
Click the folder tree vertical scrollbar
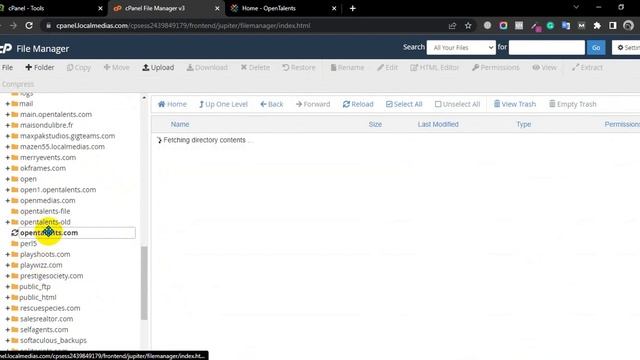144,283
